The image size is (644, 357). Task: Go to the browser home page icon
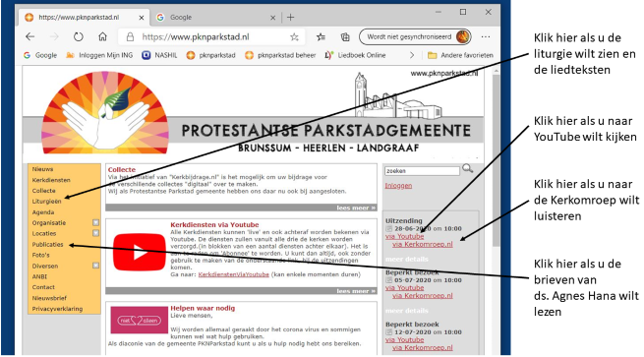click(102, 37)
